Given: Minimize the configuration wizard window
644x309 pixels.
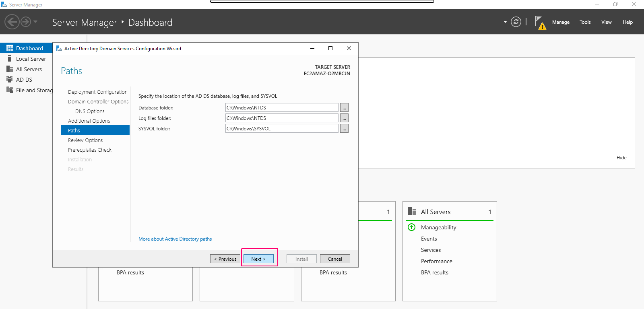Looking at the screenshot, I should pos(312,48).
